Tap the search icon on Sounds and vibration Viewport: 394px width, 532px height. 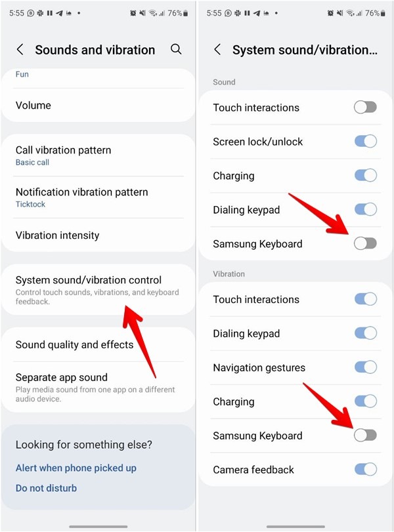pyautogui.click(x=175, y=49)
